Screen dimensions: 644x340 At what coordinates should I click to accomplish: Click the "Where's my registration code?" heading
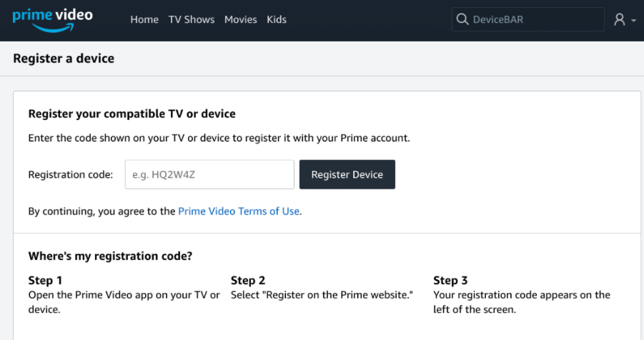tap(110, 256)
